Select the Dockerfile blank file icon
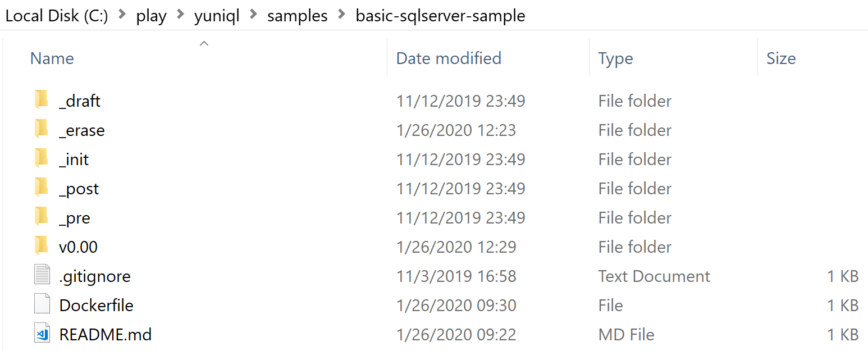This screenshot has height=351, width=868. tap(42, 305)
